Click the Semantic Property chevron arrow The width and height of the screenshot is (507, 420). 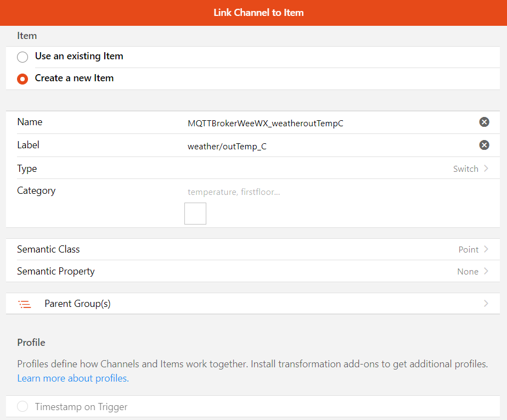coord(486,271)
